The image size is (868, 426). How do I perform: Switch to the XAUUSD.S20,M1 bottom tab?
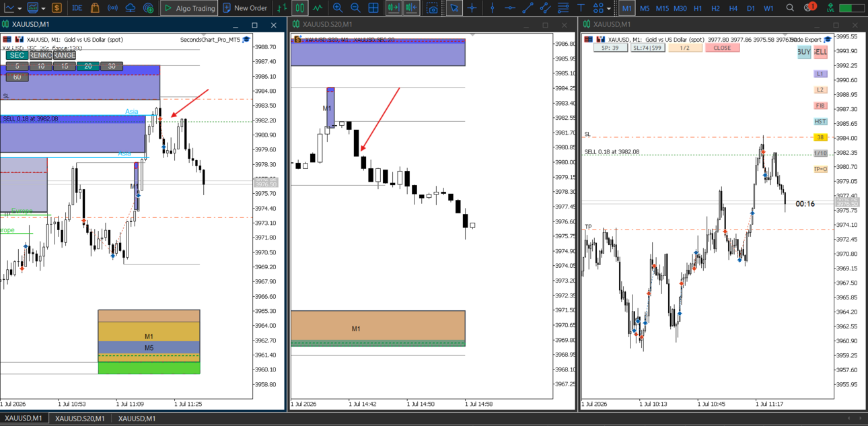79,419
